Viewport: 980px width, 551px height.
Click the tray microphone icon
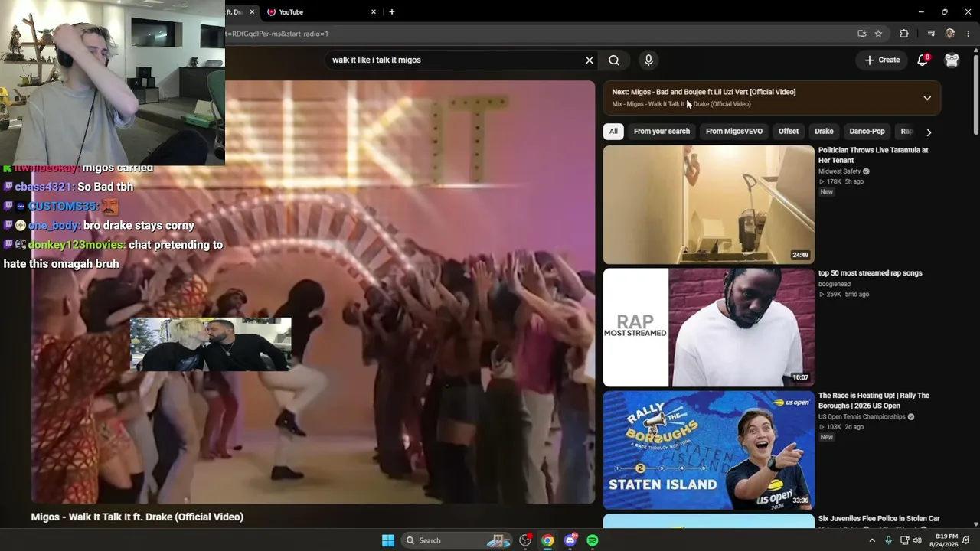[x=888, y=540]
